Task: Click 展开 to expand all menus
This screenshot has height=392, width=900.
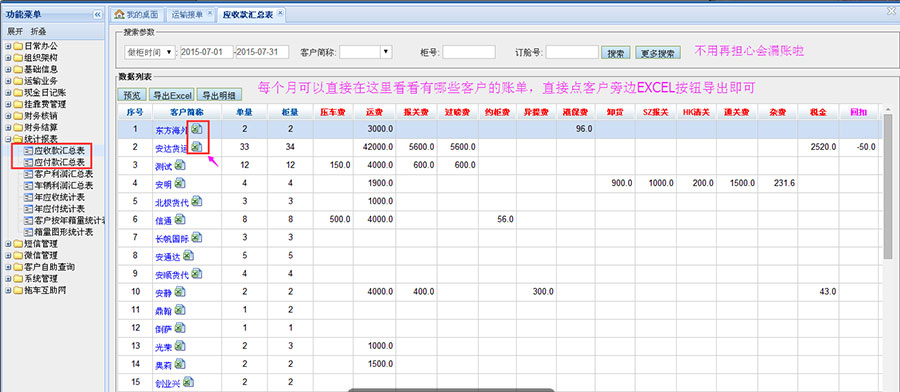Action: (15, 31)
